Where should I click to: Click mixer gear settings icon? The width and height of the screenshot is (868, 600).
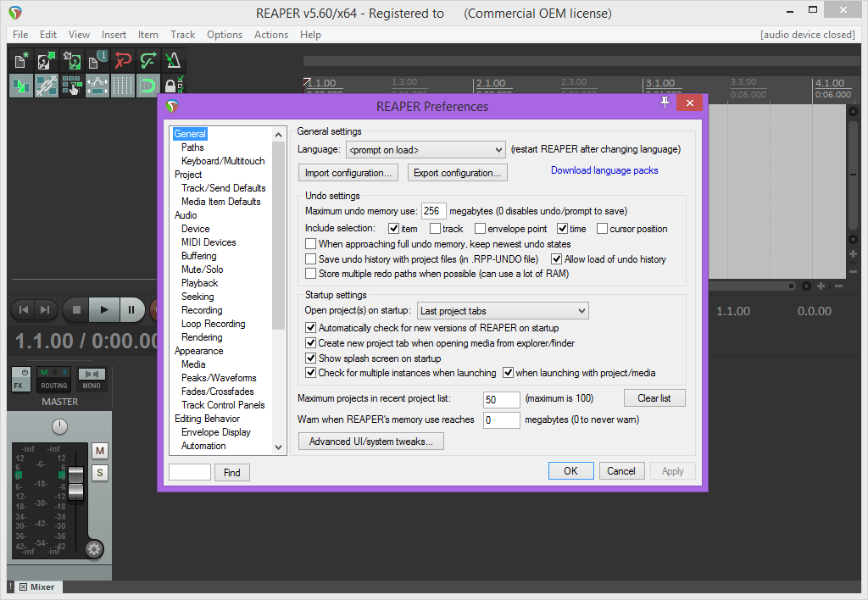click(x=93, y=549)
